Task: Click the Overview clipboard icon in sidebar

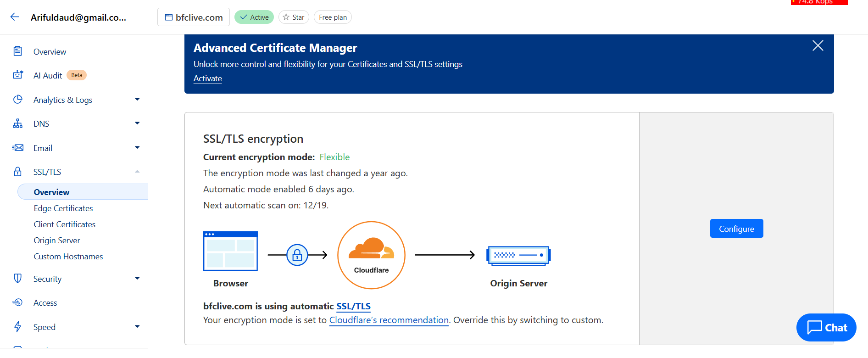Action: [18, 51]
